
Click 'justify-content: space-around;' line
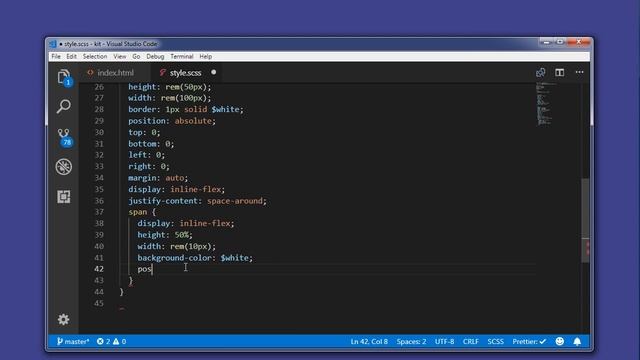click(197, 200)
